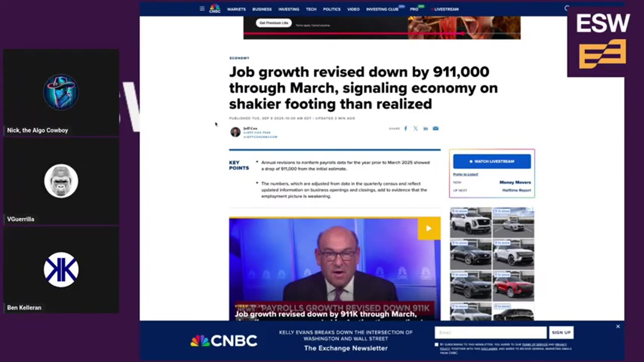Share article on X
Image resolution: width=644 pixels, height=362 pixels.
[415, 128]
